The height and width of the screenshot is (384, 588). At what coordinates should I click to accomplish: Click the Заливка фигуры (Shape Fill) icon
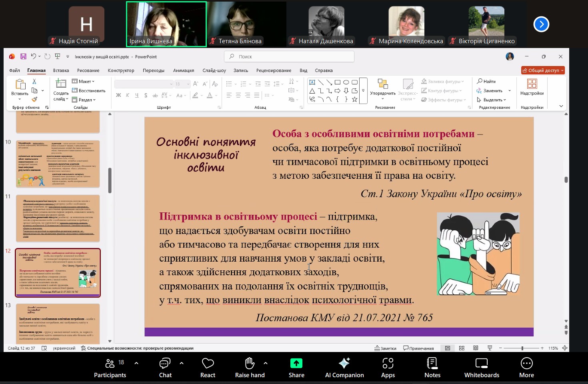click(424, 81)
